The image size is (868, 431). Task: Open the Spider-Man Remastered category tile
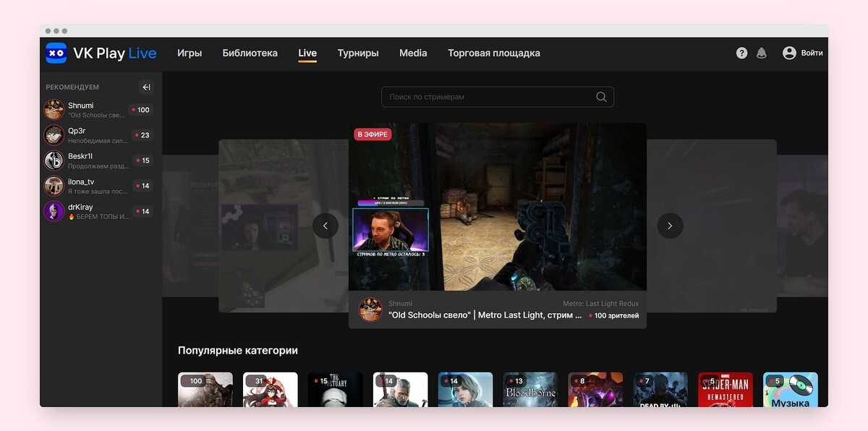726,390
